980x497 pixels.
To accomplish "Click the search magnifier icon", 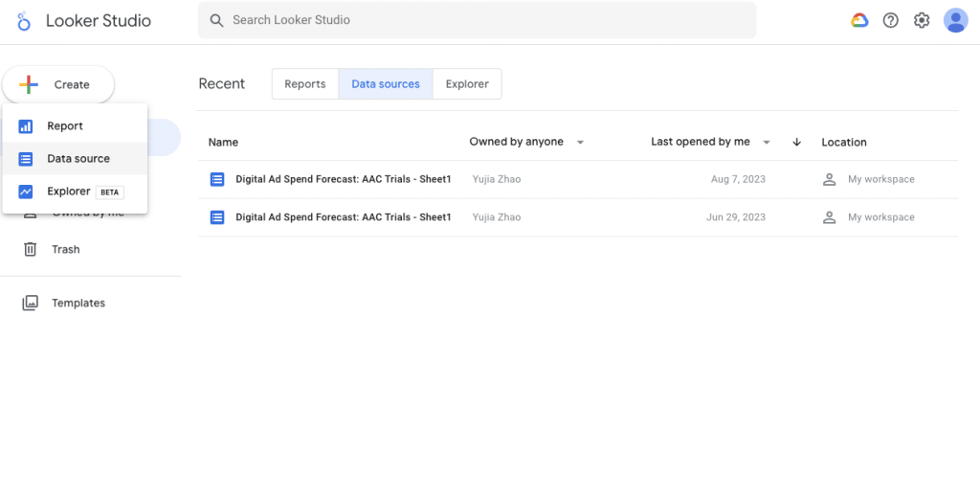I will coord(216,20).
